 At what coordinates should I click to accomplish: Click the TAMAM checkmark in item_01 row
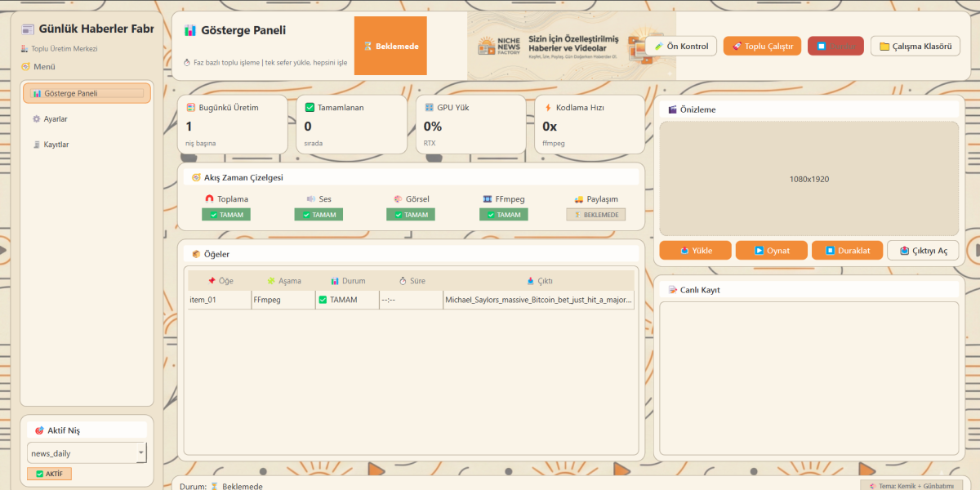(323, 301)
